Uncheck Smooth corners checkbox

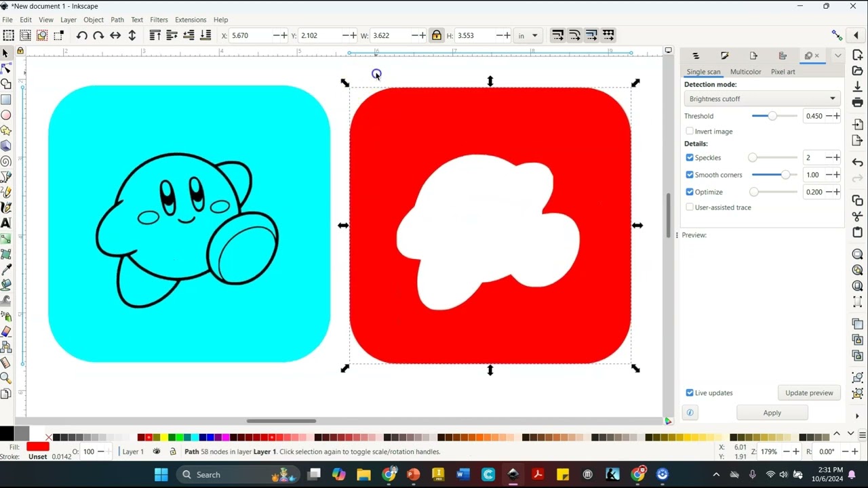pyautogui.click(x=690, y=175)
